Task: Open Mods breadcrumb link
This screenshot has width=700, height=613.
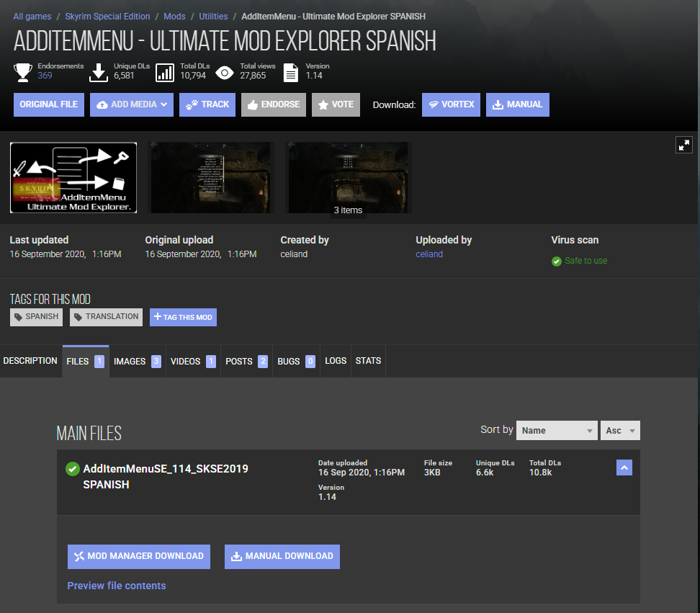Action: click(174, 17)
